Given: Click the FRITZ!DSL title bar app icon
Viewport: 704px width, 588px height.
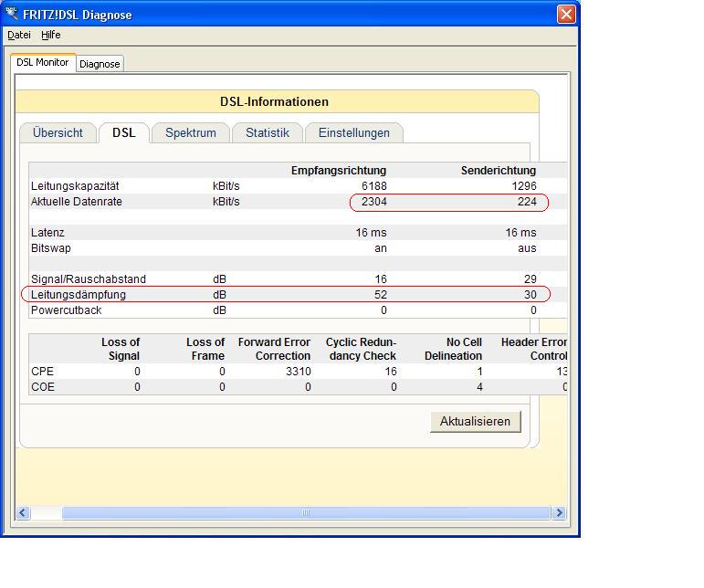Looking at the screenshot, I should 12,14.
